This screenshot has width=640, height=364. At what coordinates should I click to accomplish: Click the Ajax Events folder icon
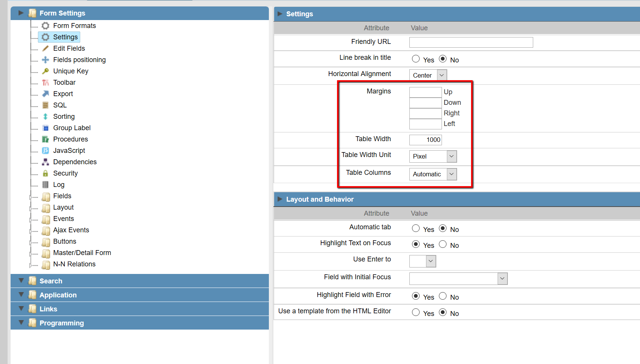tap(46, 231)
